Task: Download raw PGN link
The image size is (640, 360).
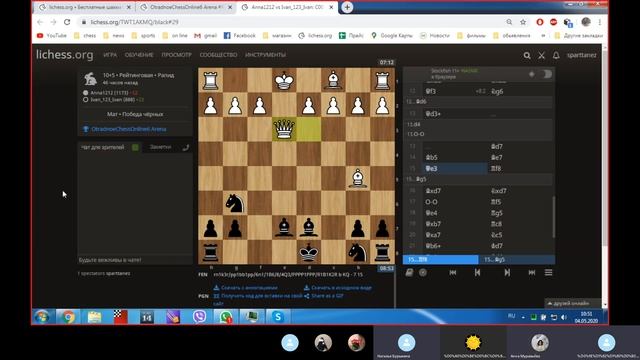Action: (338, 288)
